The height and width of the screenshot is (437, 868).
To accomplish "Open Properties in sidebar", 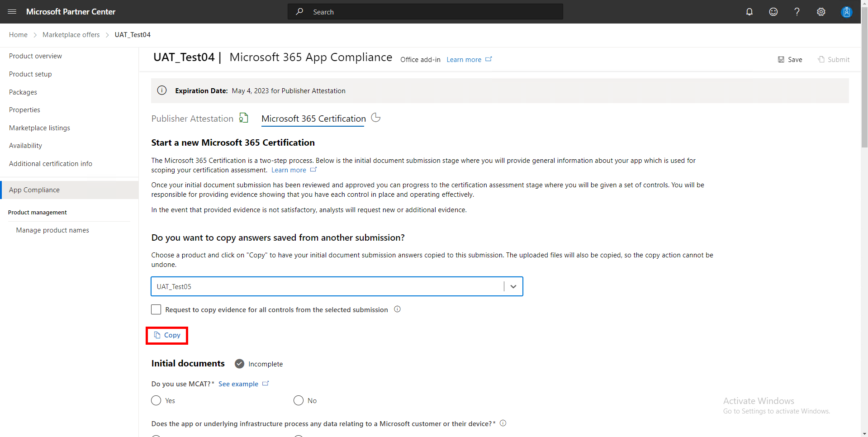I will [x=24, y=110].
